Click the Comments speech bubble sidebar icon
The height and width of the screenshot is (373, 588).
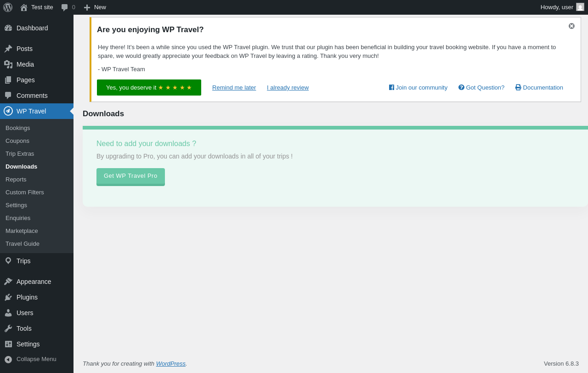[8, 96]
